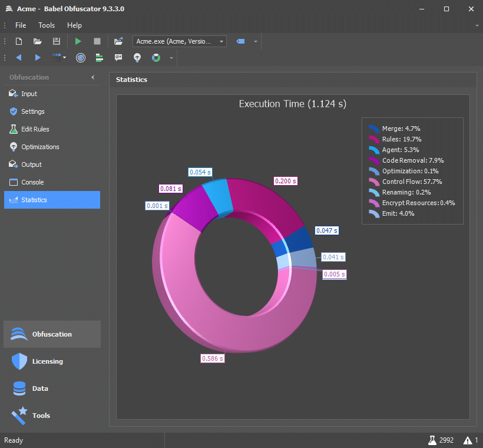Click the optimizations gauge toolbar icon
The height and width of the screenshot is (448, 483).
click(x=137, y=58)
